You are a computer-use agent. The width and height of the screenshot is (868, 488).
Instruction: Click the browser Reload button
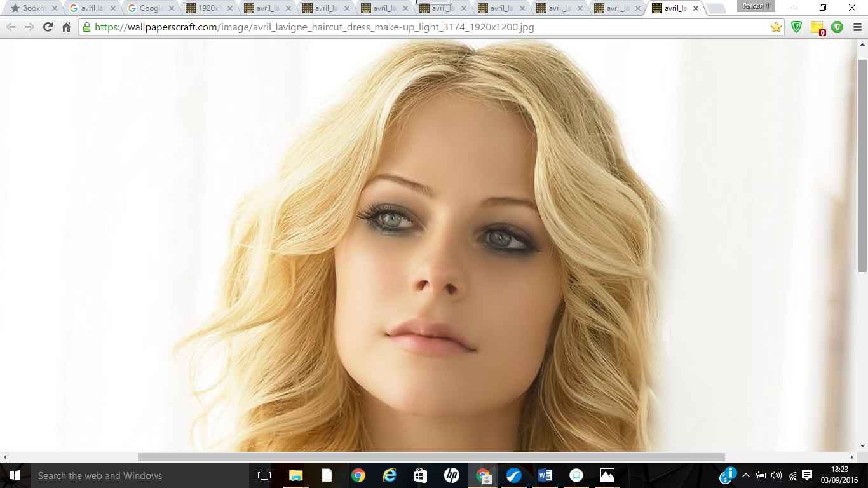coord(48,27)
